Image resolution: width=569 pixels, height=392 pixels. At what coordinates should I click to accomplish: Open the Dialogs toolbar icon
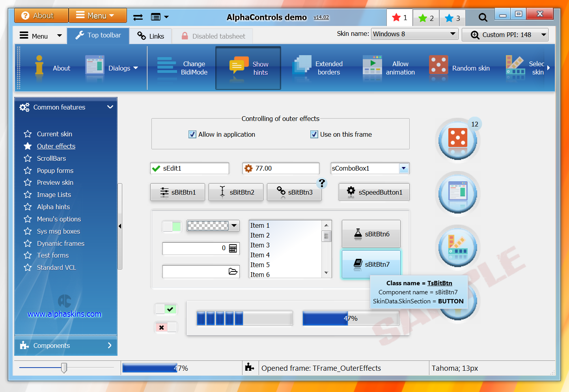click(x=95, y=65)
